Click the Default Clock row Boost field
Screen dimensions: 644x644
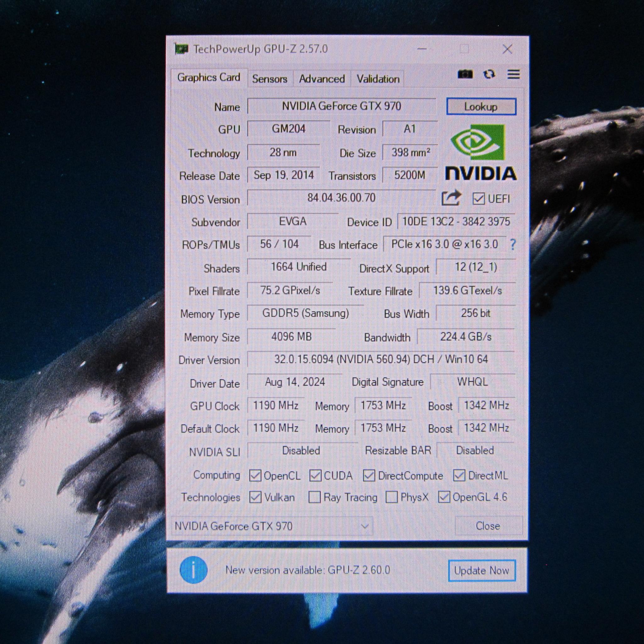coord(487,428)
